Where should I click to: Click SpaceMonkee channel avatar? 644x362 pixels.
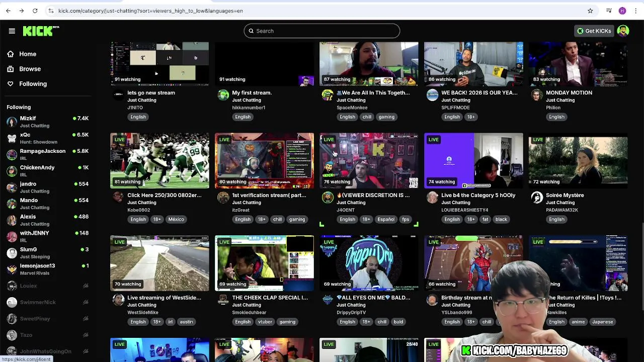(x=328, y=94)
